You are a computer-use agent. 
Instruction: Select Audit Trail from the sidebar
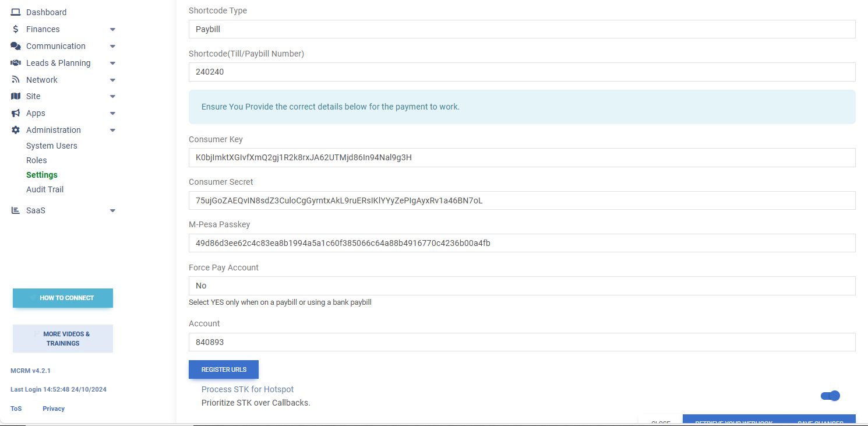click(45, 189)
